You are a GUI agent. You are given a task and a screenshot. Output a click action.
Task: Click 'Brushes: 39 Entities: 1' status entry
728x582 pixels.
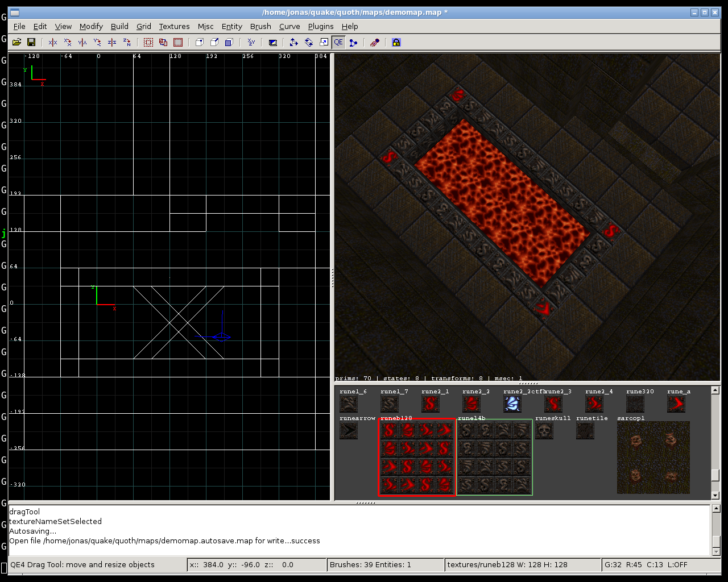pyautogui.click(x=370, y=564)
